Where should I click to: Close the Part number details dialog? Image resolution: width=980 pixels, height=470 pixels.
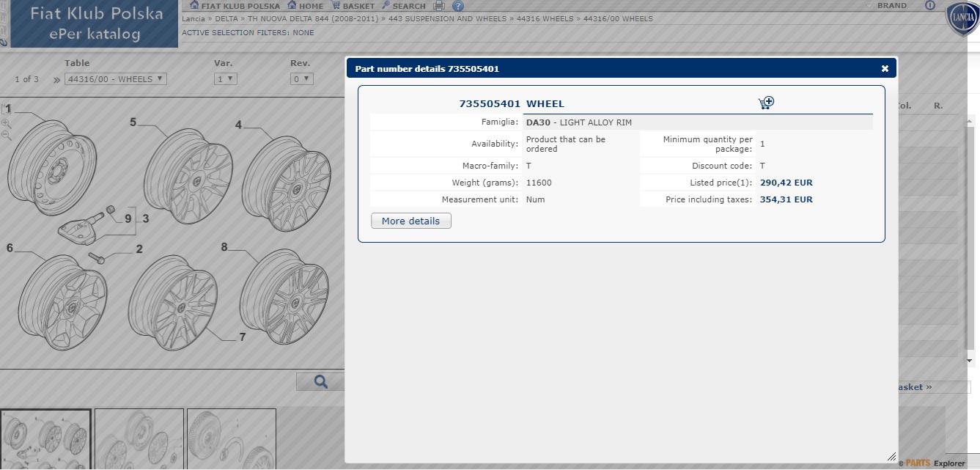click(885, 68)
